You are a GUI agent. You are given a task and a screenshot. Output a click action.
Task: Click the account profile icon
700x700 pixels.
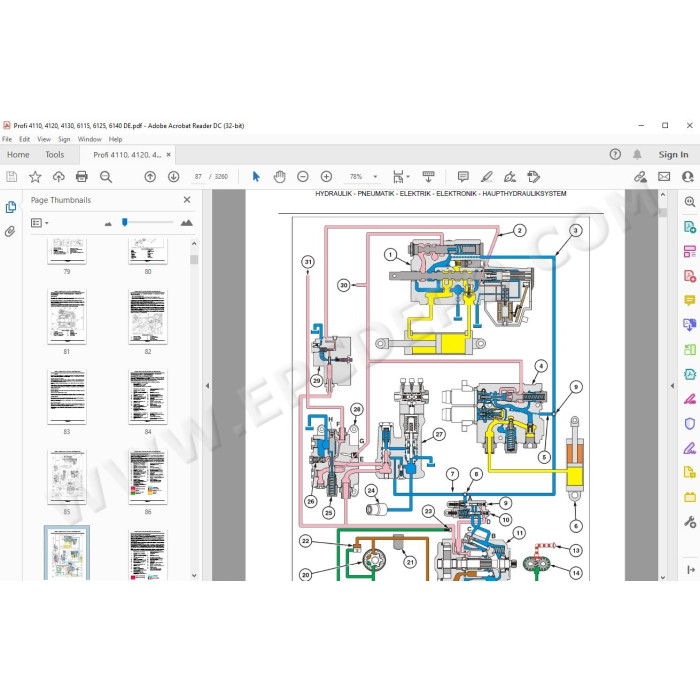click(688, 177)
